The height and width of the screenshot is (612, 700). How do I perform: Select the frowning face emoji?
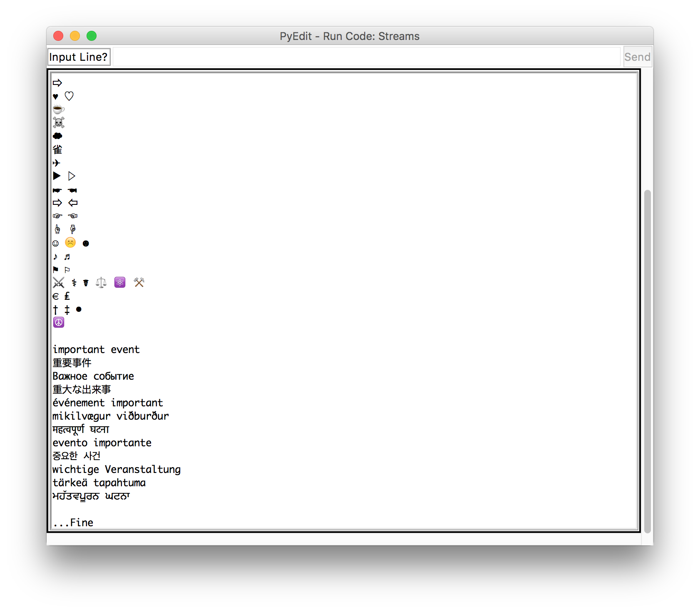pyautogui.click(x=70, y=243)
